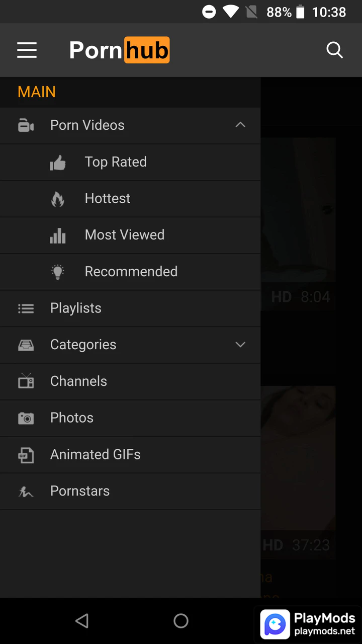Tap the video camera icon
The image size is (362, 644).
tap(26, 125)
